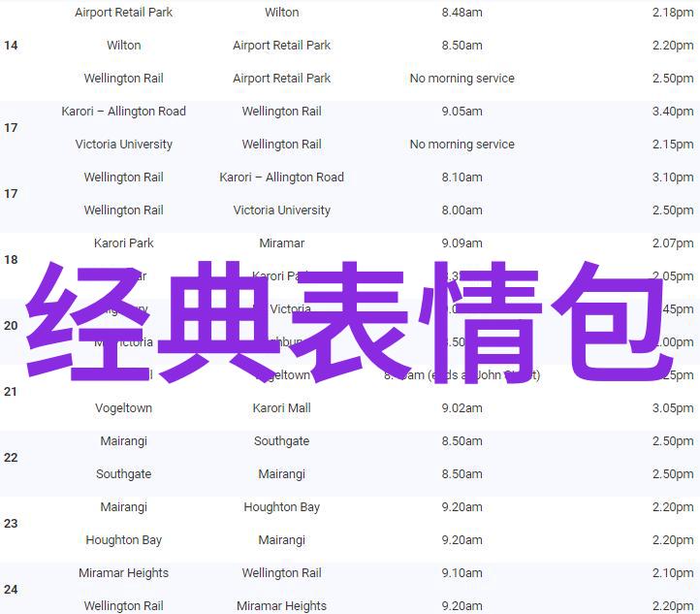700x614 pixels.
Task: Select 'Miramar Heights' on the 9.10am row
Action: 124,573
